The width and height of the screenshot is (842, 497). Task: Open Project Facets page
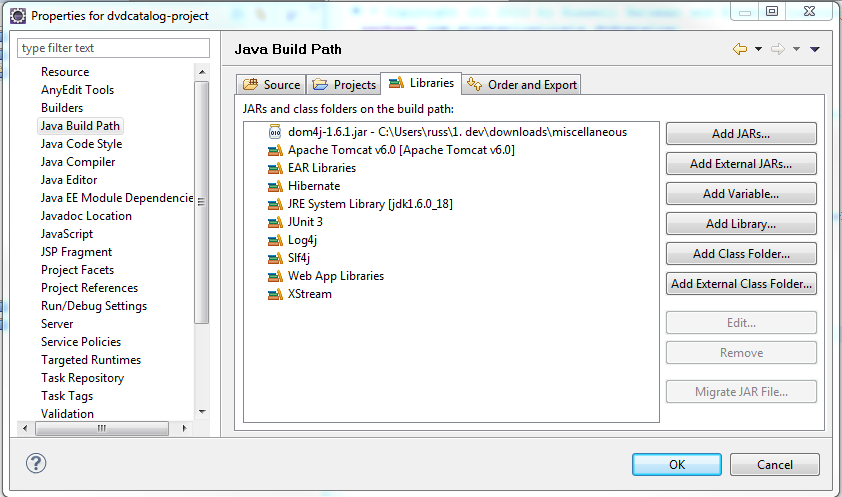pos(77,270)
